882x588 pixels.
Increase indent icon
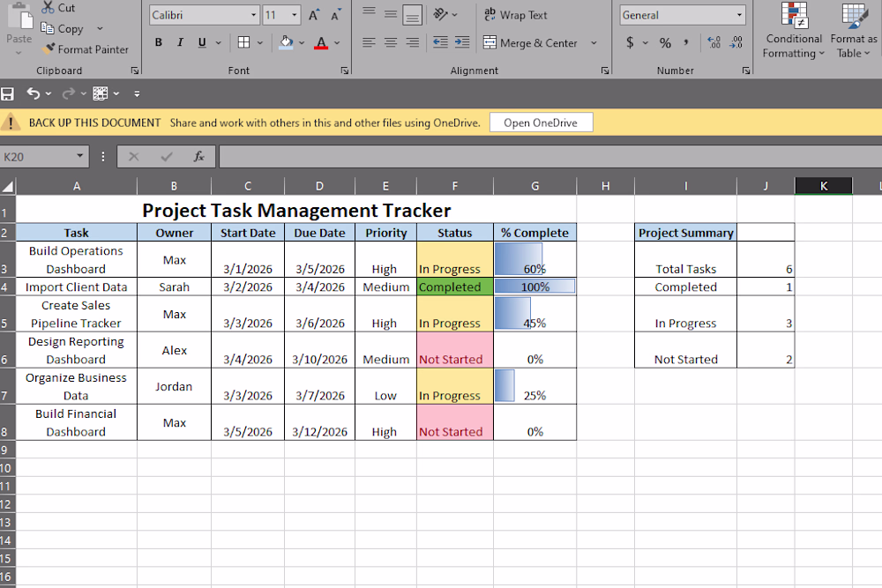tap(462, 42)
